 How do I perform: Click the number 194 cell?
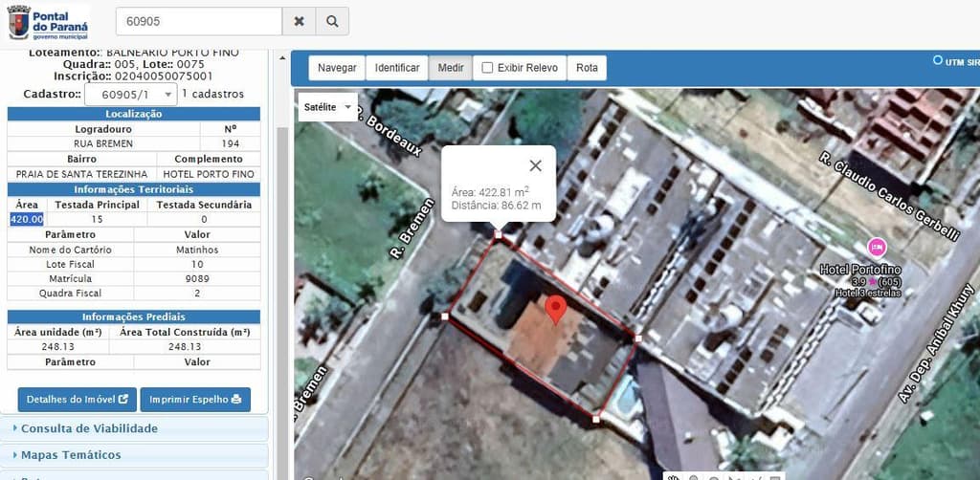(x=230, y=143)
